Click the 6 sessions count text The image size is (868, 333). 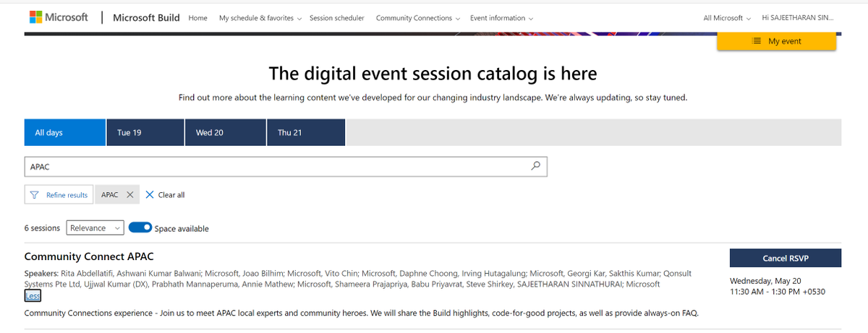(42, 228)
